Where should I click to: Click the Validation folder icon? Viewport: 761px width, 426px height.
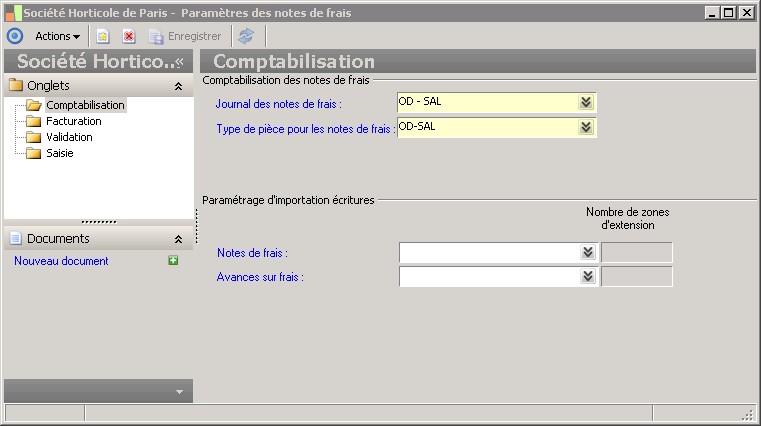[33, 137]
